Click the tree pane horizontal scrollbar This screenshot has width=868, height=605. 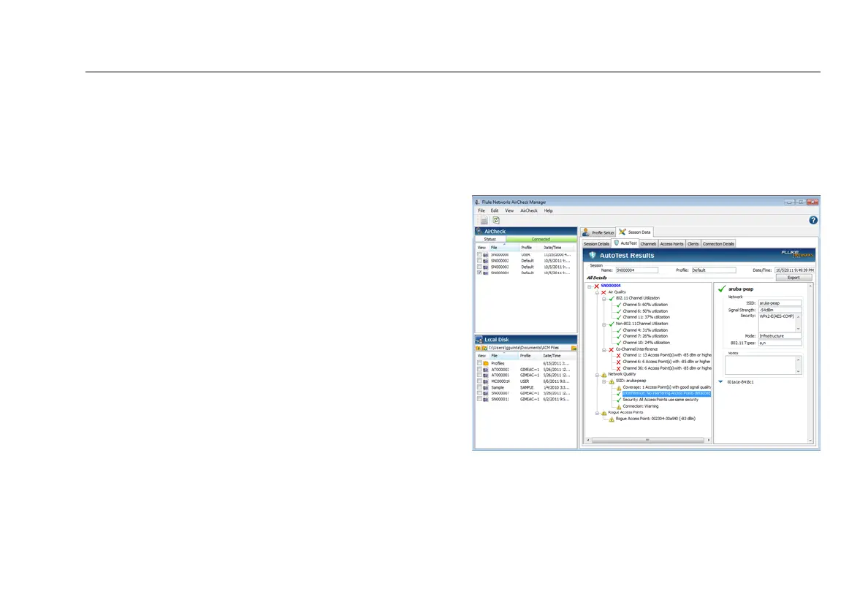[647, 441]
